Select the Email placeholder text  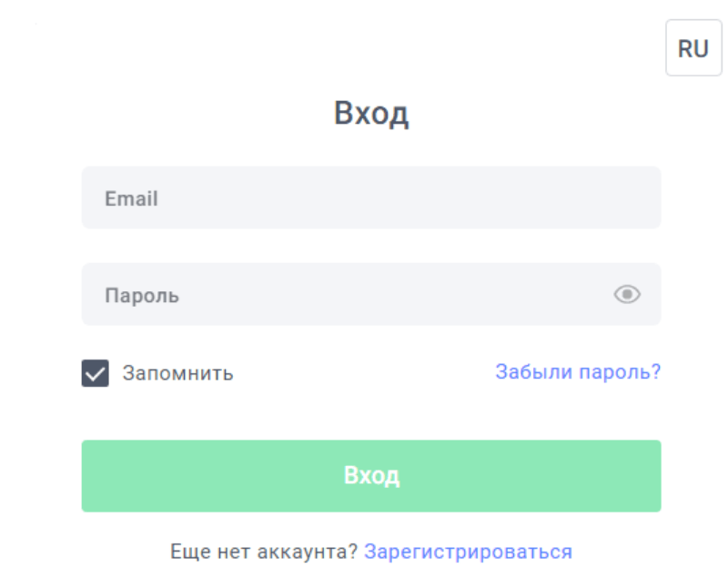pyautogui.click(x=131, y=198)
